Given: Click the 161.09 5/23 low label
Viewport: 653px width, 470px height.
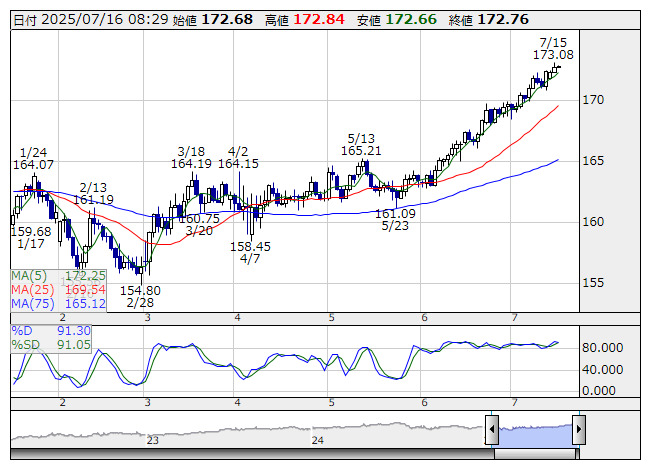Looking at the screenshot, I should pyautogui.click(x=395, y=220).
